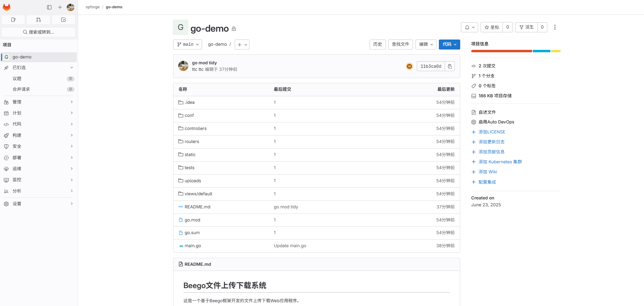Expand the Plan (计划) menu

(39, 113)
